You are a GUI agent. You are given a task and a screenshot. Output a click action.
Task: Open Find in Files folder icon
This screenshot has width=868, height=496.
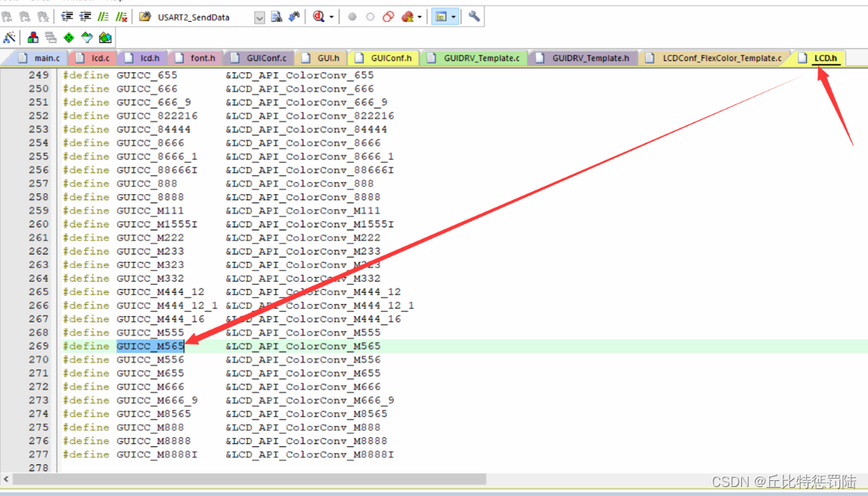[145, 17]
